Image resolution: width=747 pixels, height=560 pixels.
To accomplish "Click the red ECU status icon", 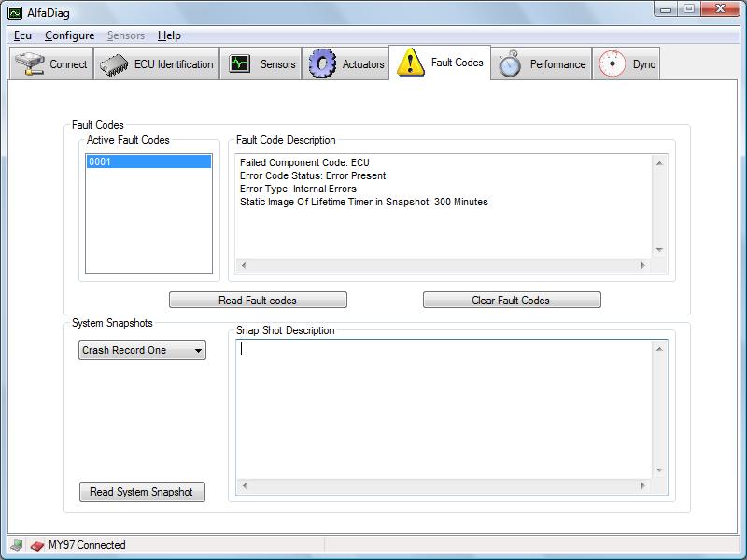I will (x=37, y=545).
